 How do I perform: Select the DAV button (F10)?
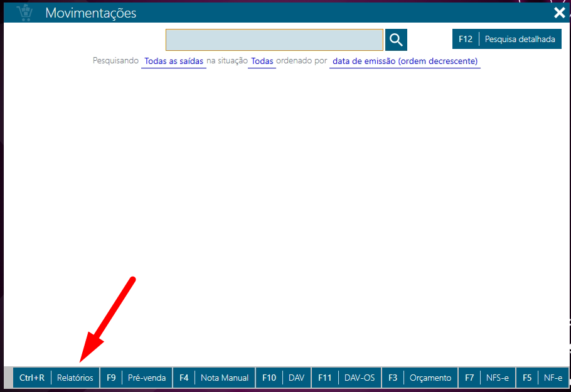[x=283, y=378]
